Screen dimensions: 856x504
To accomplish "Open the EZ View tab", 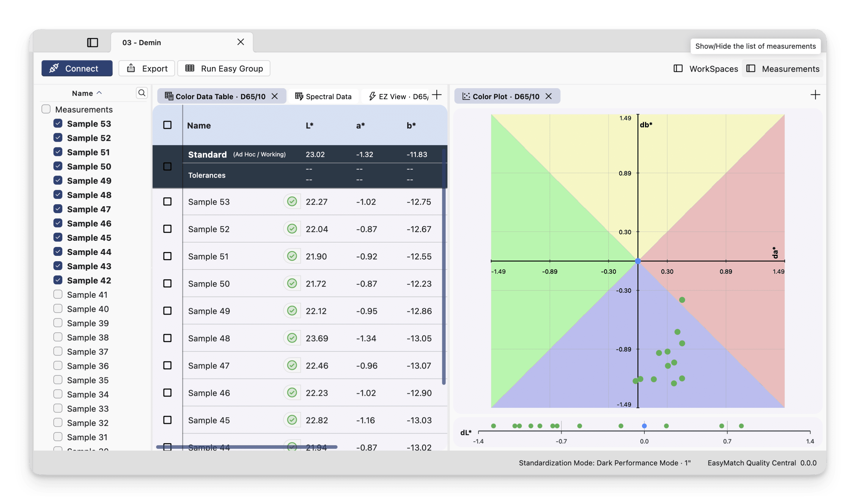I will click(398, 97).
